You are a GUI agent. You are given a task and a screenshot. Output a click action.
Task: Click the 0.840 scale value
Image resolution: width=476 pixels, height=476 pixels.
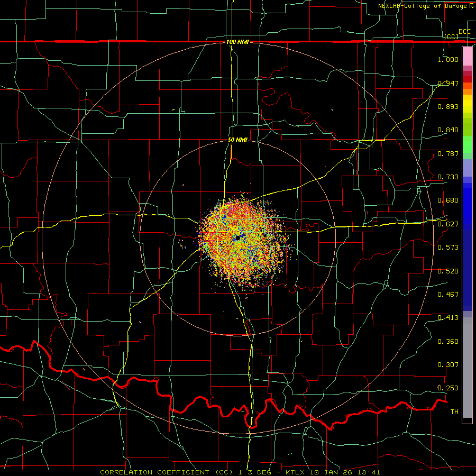(448, 130)
